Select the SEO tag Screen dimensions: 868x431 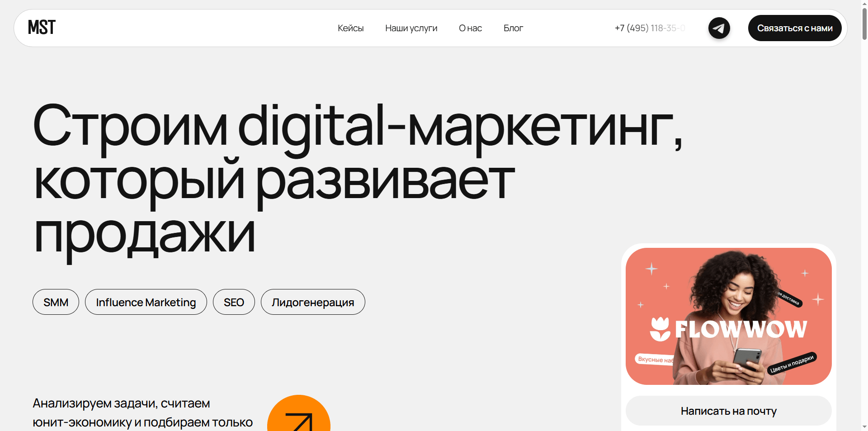point(234,302)
